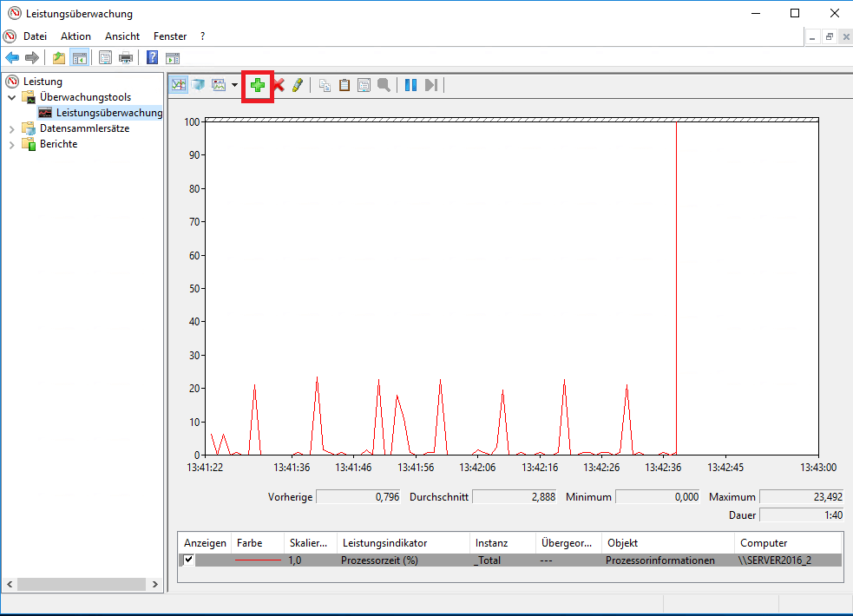Open the Aktion menu
The image size is (853, 616).
(75, 36)
